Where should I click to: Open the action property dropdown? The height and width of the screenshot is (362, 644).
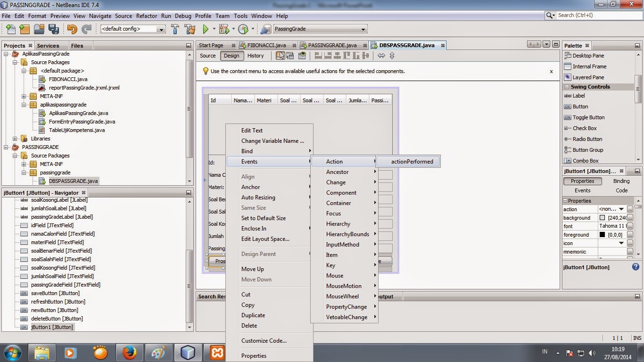click(621, 209)
